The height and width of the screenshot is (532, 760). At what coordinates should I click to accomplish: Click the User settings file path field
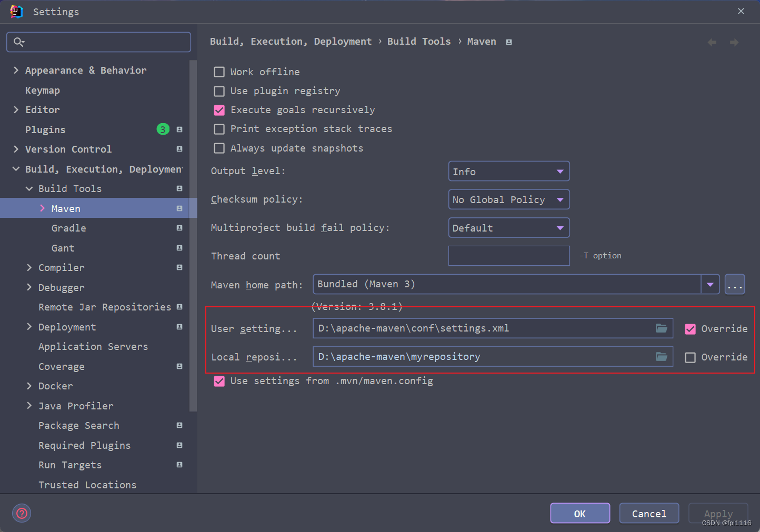(x=493, y=328)
